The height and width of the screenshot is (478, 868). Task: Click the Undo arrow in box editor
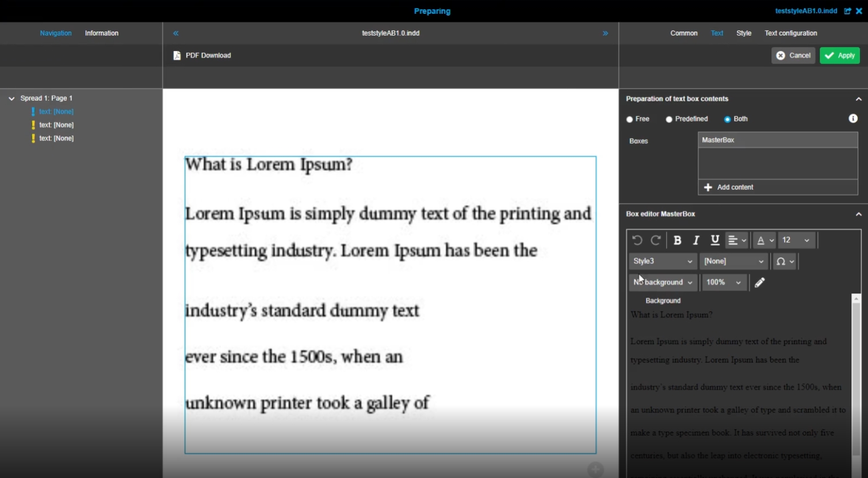click(x=637, y=240)
